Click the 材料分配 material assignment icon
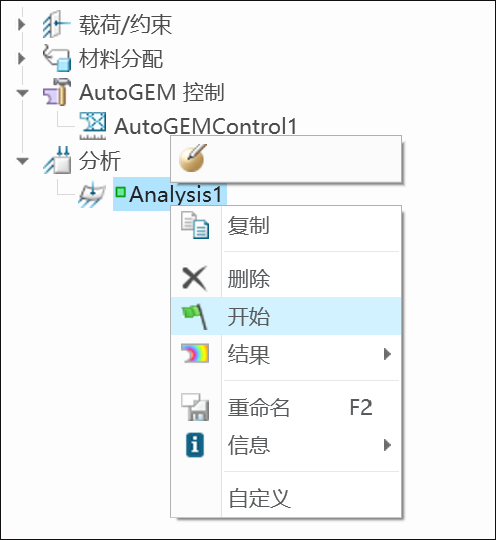The width and height of the screenshot is (496, 540). pos(57,58)
